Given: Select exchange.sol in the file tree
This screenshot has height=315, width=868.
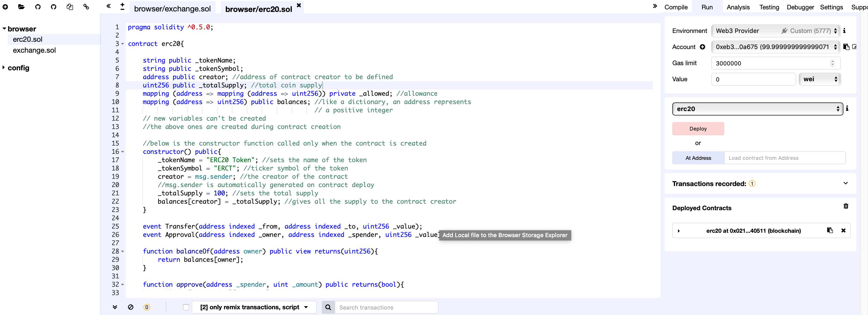Looking at the screenshot, I should (34, 50).
